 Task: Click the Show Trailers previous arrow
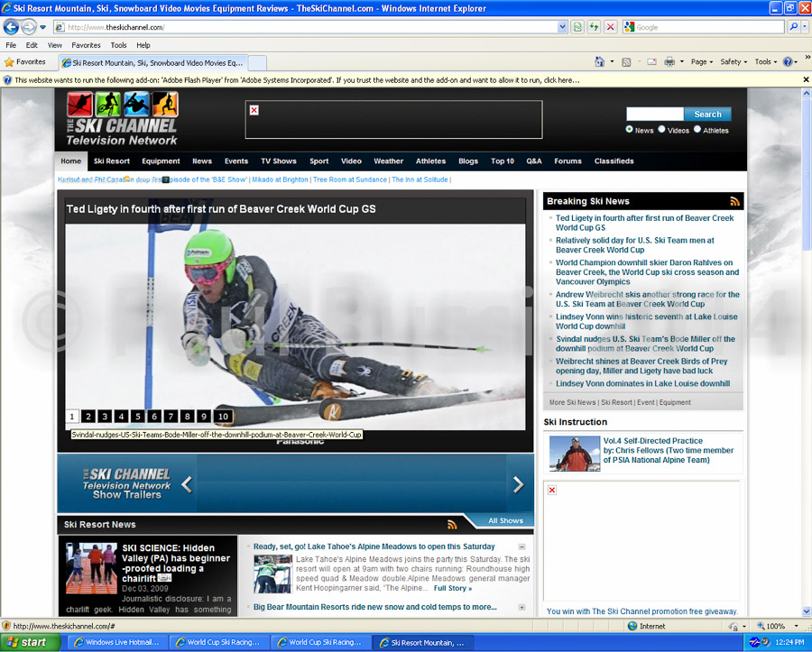pyautogui.click(x=187, y=484)
